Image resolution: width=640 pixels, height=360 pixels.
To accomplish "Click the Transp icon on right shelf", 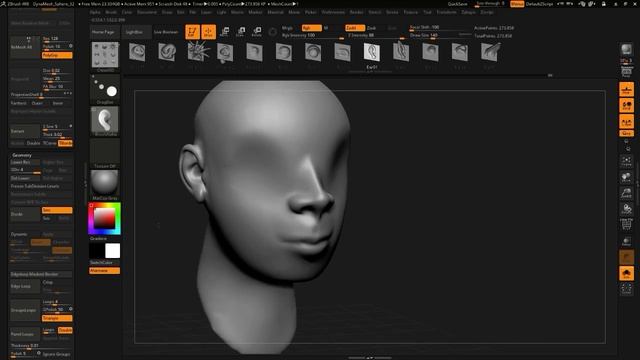I will (x=626, y=242).
